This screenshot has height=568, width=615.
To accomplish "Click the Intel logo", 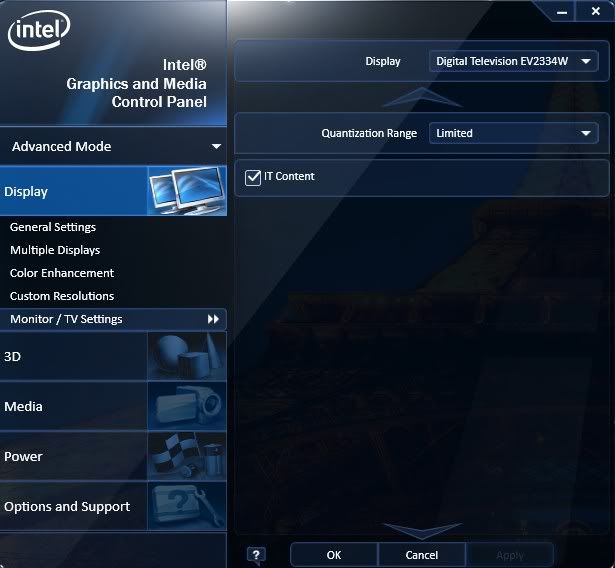I will (x=39, y=30).
